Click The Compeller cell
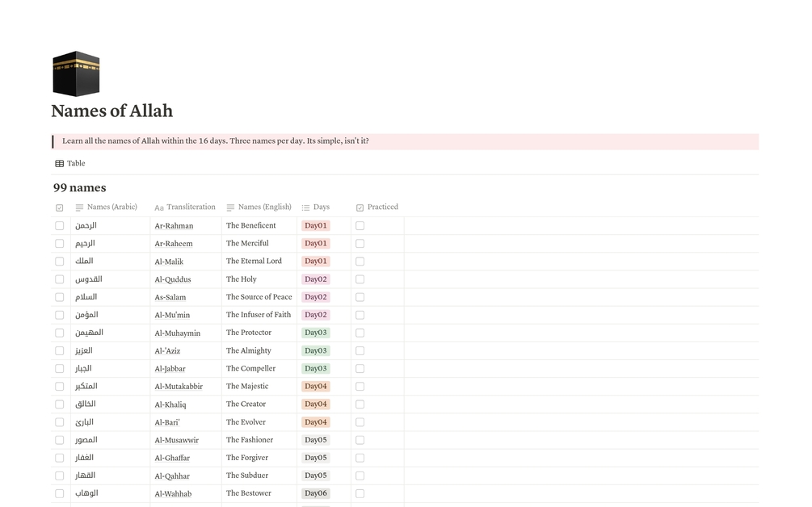The image size is (812, 507). coord(259,368)
